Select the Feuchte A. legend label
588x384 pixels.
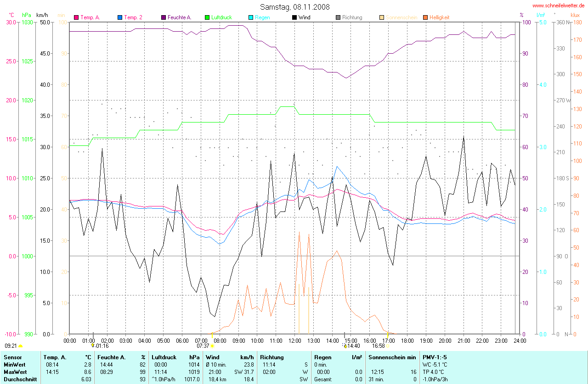179,17
